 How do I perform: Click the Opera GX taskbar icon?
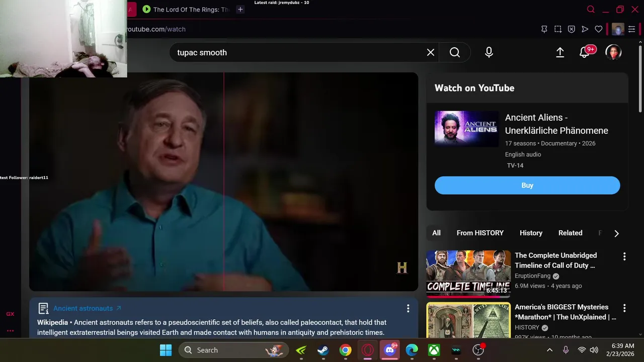pyautogui.click(x=368, y=350)
